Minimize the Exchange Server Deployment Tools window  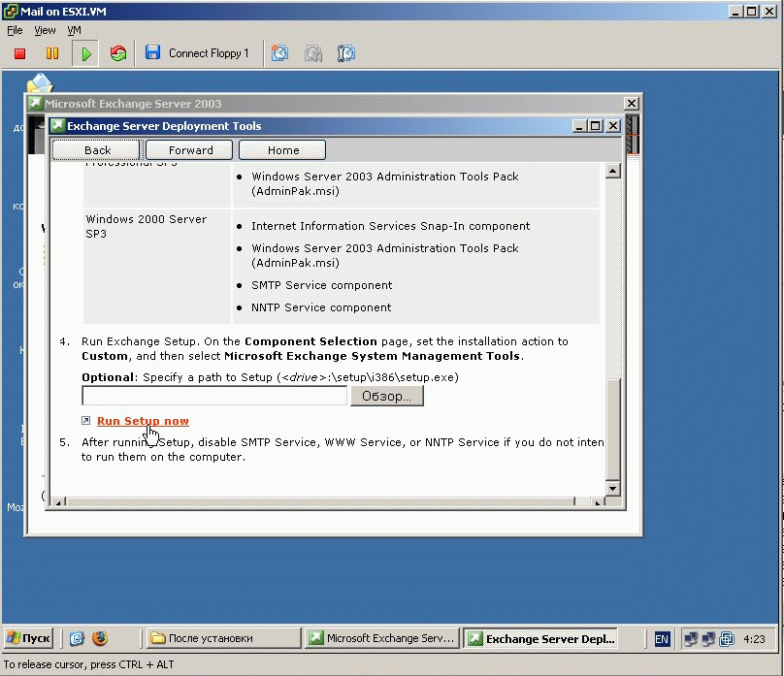pos(579,126)
